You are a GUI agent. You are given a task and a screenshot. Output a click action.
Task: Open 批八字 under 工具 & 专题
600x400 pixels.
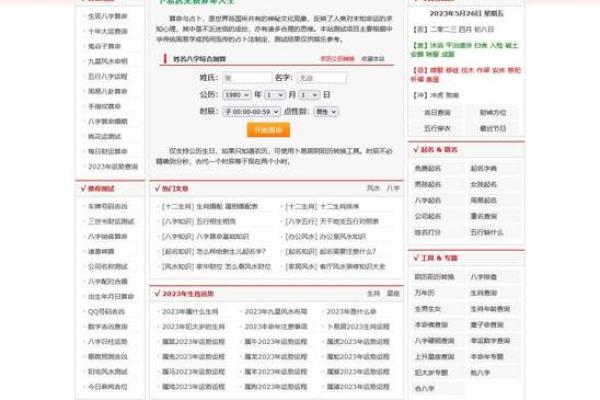pos(480,372)
